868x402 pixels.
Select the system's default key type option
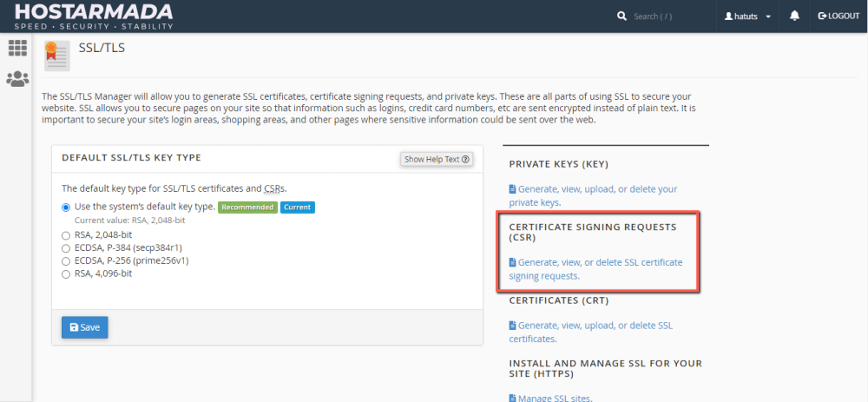[x=66, y=208]
